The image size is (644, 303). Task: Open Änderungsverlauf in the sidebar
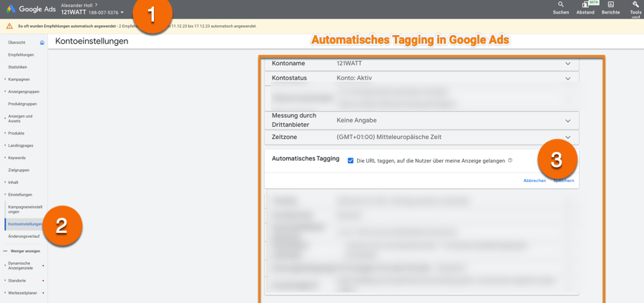(x=24, y=236)
